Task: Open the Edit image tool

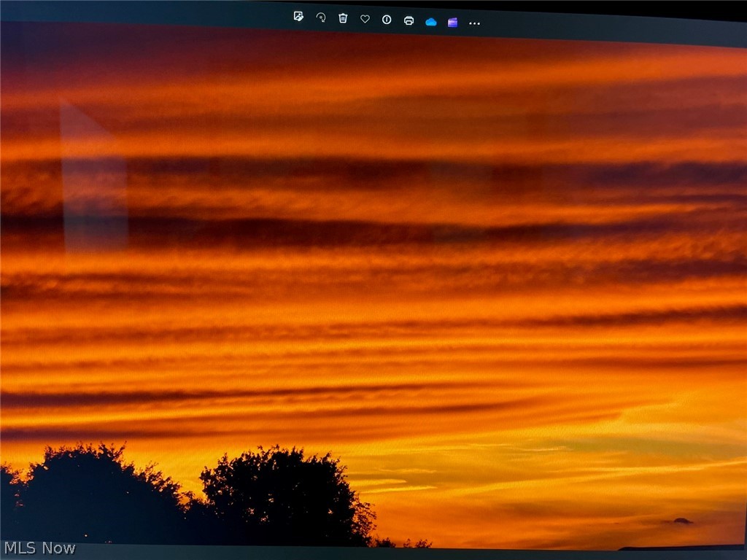Action: point(298,17)
